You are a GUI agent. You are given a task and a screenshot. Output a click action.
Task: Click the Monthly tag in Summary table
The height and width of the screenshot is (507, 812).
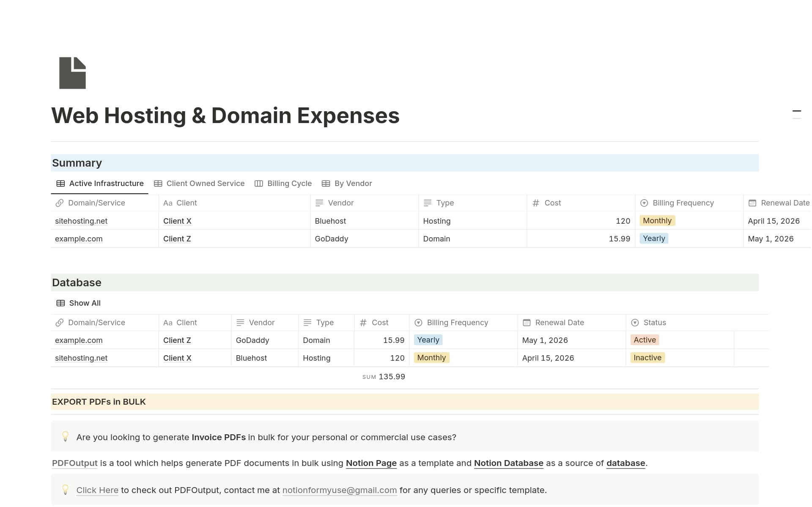pyautogui.click(x=657, y=221)
